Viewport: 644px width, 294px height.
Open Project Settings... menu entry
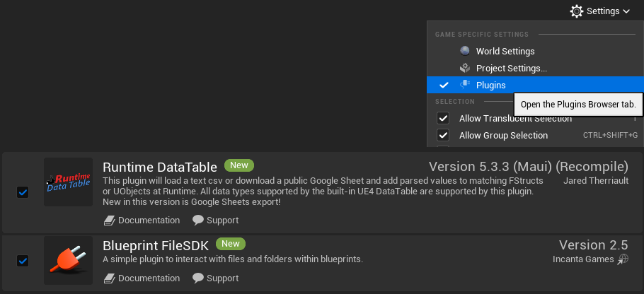535,68
